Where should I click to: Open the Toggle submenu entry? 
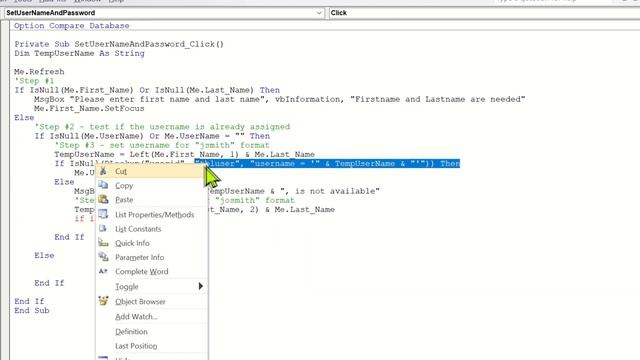pyautogui.click(x=151, y=287)
